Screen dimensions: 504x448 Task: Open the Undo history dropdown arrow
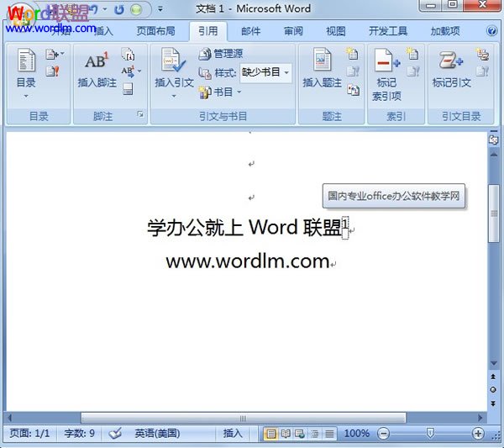[x=105, y=9]
